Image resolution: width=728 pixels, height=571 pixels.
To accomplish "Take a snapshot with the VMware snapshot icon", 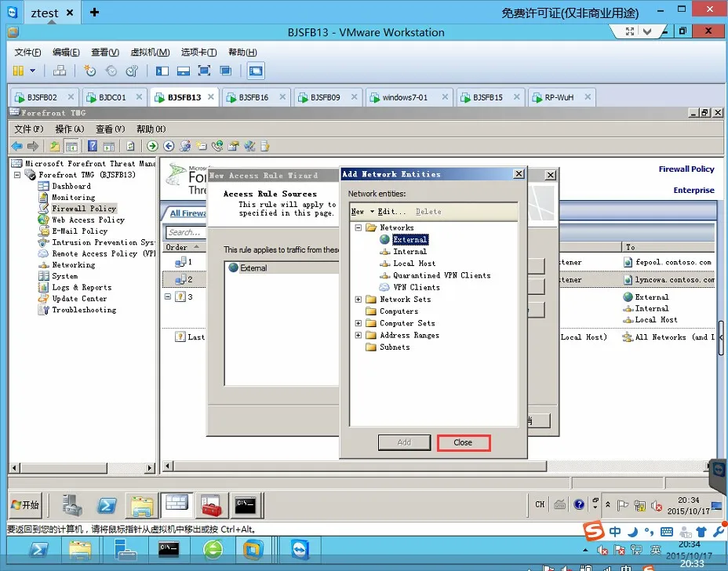I will tap(89, 71).
